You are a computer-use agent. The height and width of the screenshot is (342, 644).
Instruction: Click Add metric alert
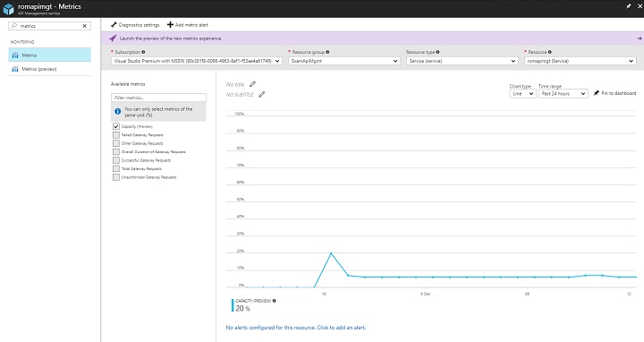coord(188,25)
